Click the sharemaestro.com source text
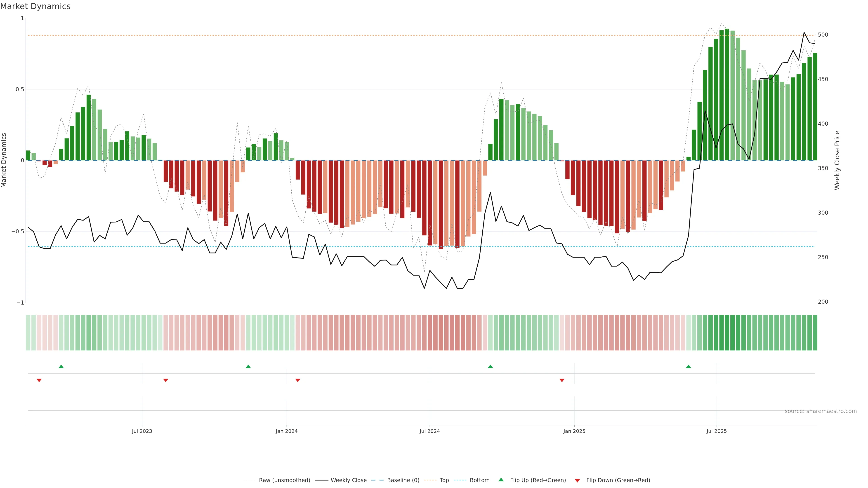This screenshot has height=488, width=868. click(x=821, y=411)
